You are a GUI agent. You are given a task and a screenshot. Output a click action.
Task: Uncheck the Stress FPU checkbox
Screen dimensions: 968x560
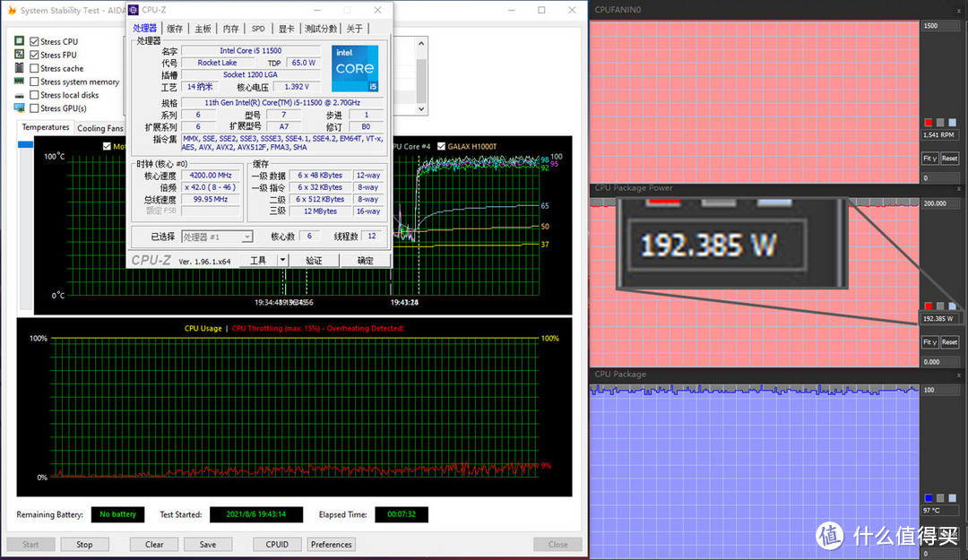pos(35,55)
